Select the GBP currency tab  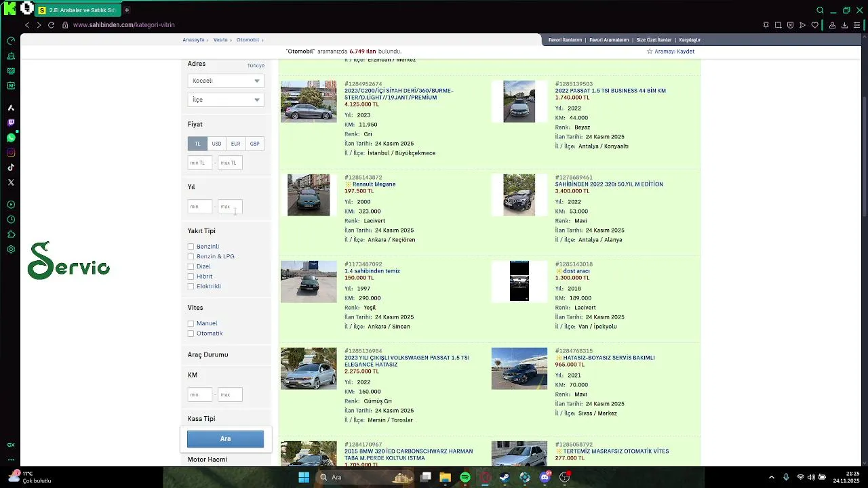tap(254, 144)
